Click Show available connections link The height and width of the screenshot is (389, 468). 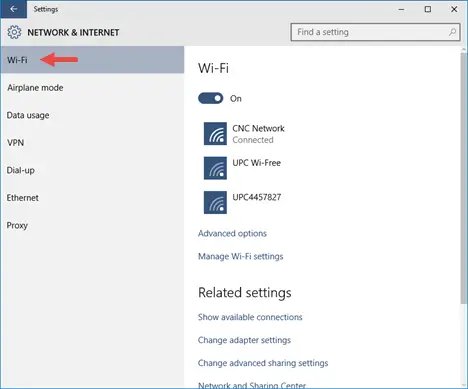pyautogui.click(x=250, y=317)
